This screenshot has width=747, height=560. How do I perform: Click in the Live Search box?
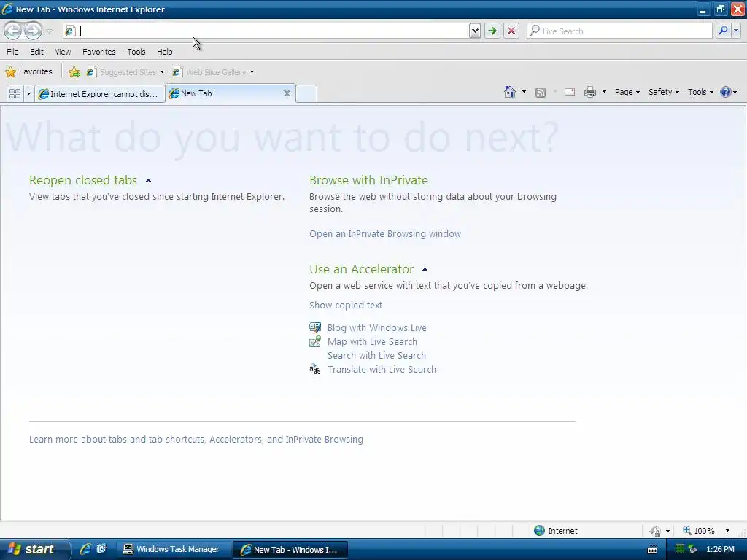(x=619, y=31)
